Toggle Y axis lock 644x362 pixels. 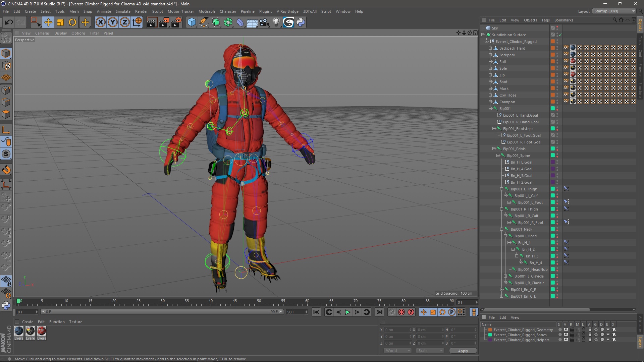[113, 22]
